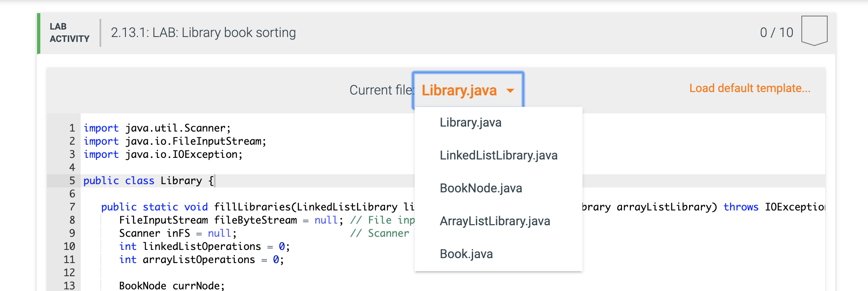Click the Load default template link

click(750, 88)
